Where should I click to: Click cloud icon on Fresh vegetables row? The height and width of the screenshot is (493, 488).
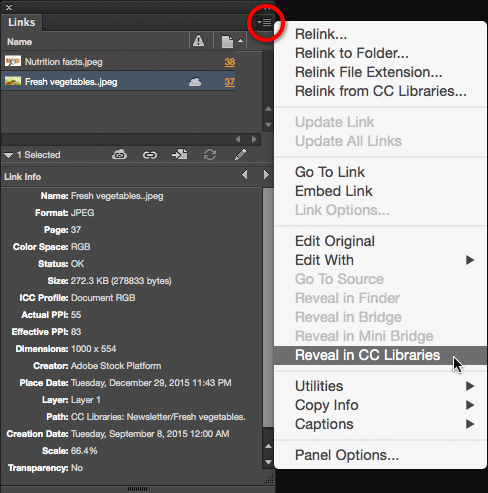(195, 82)
